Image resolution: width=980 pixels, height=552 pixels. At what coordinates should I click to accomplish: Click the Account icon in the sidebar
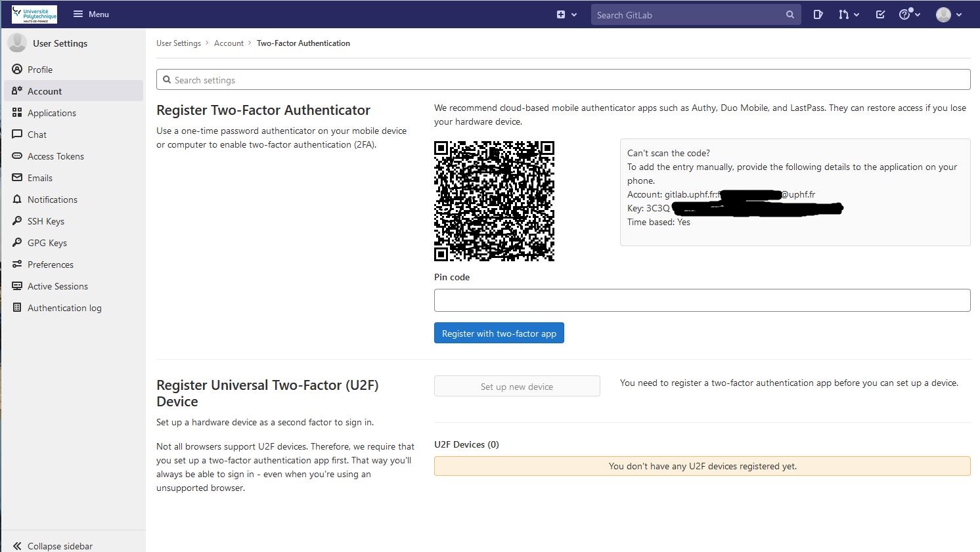[17, 91]
